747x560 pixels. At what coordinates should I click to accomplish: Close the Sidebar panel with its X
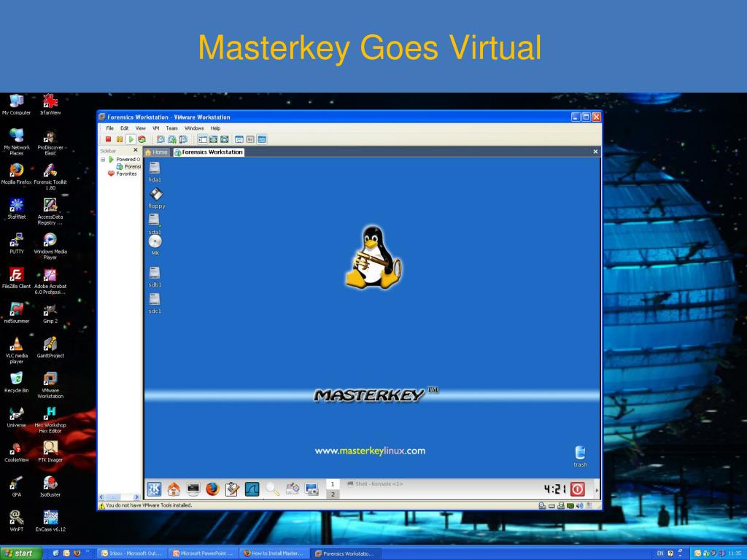tap(135, 150)
